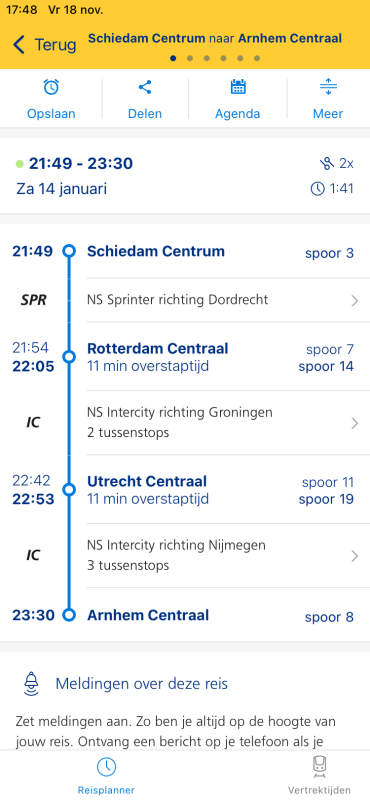Select the last journey page dot
The image size is (370, 800).
257,58
